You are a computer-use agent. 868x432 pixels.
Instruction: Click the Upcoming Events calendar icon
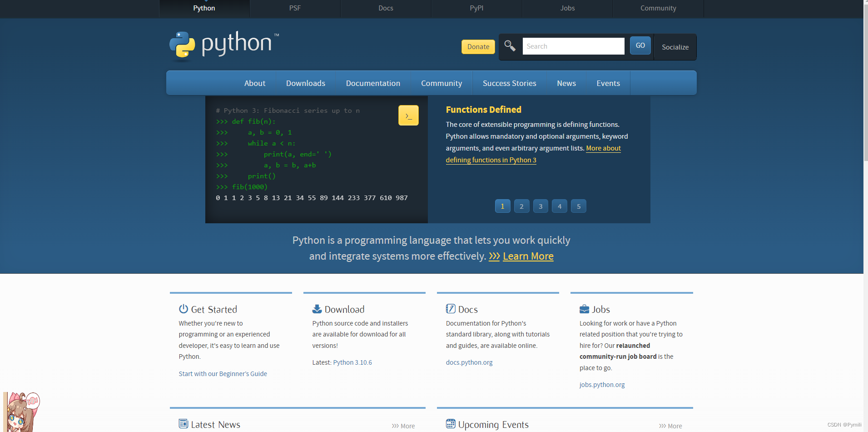coord(451,424)
